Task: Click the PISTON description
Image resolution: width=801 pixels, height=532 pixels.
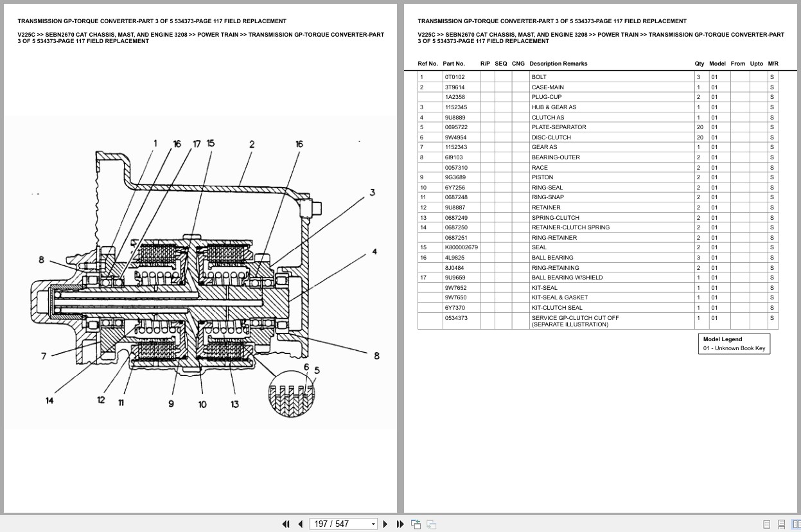Action: coord(542,177)
